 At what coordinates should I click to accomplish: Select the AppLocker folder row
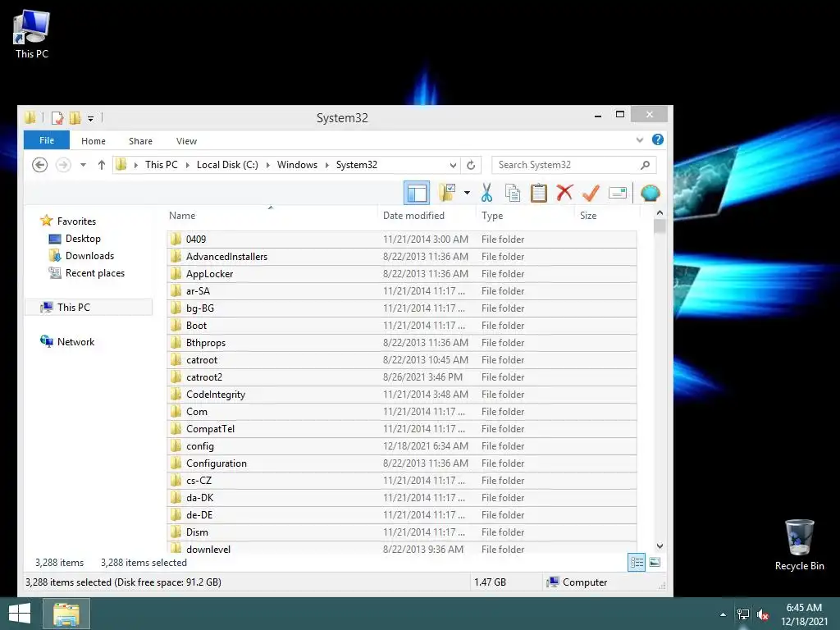coord(402,273)
